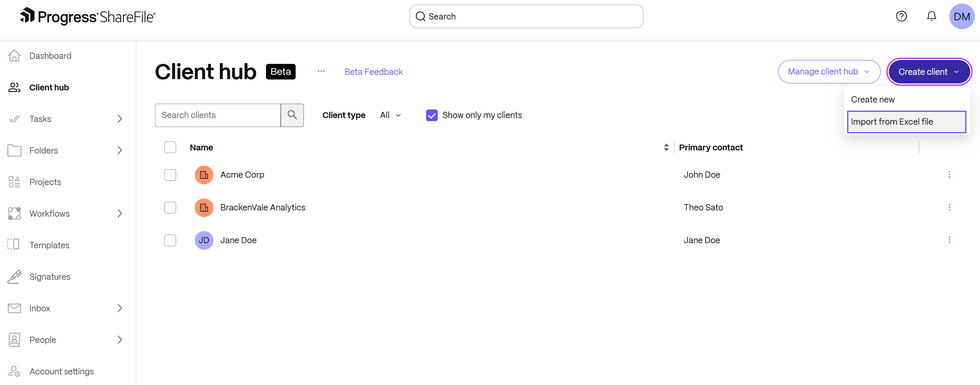980x385 pixels.
Task: Open the Dashboard from the sidebar
Action: pos(50,55)
